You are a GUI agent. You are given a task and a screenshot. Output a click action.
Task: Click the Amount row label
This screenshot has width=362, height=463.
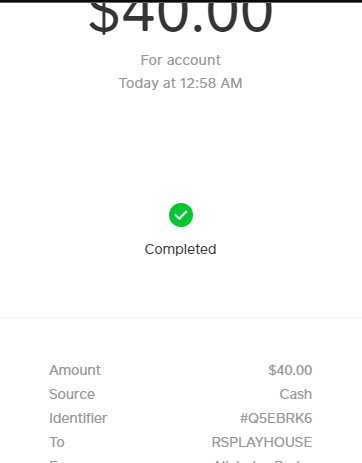[x=75, y=370]
